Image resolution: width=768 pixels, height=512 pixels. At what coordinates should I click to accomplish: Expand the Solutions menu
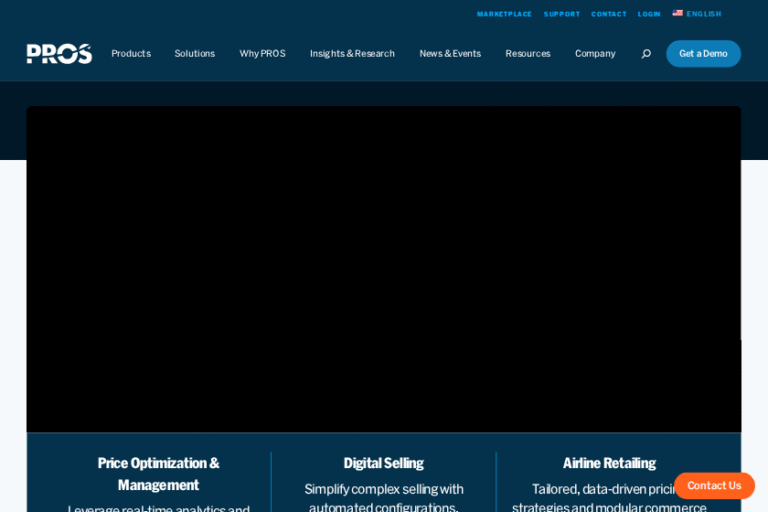coord(194,54)
